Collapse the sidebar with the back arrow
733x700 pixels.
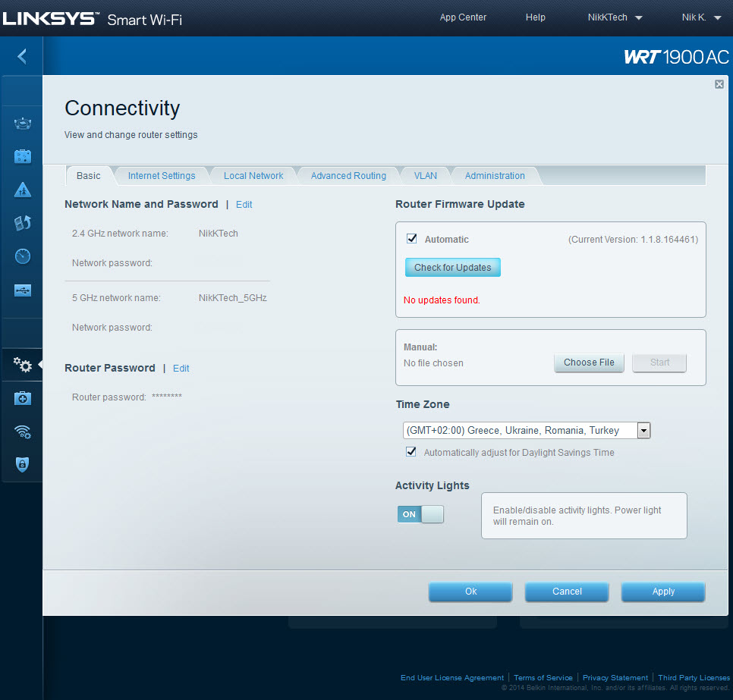[x=21, y=57]
